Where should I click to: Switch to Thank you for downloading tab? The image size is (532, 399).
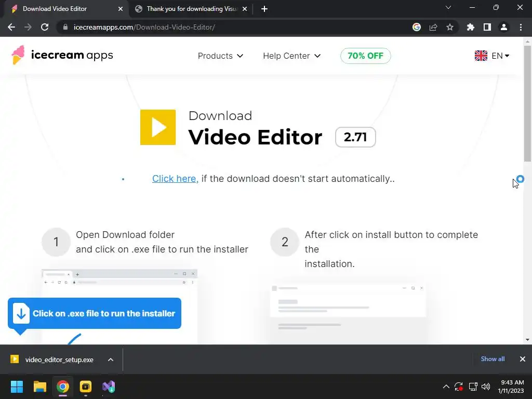(191, 9)
